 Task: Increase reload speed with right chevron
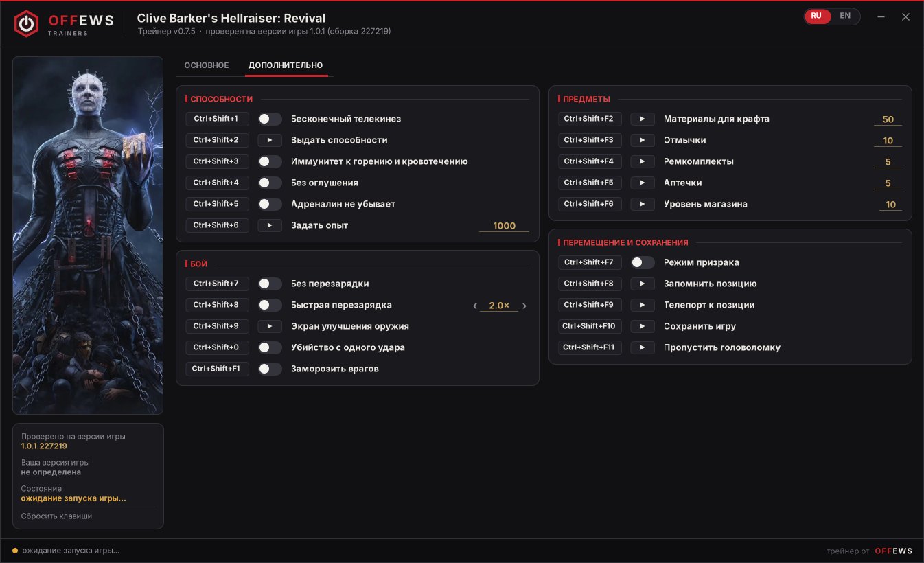pos(524,306)
